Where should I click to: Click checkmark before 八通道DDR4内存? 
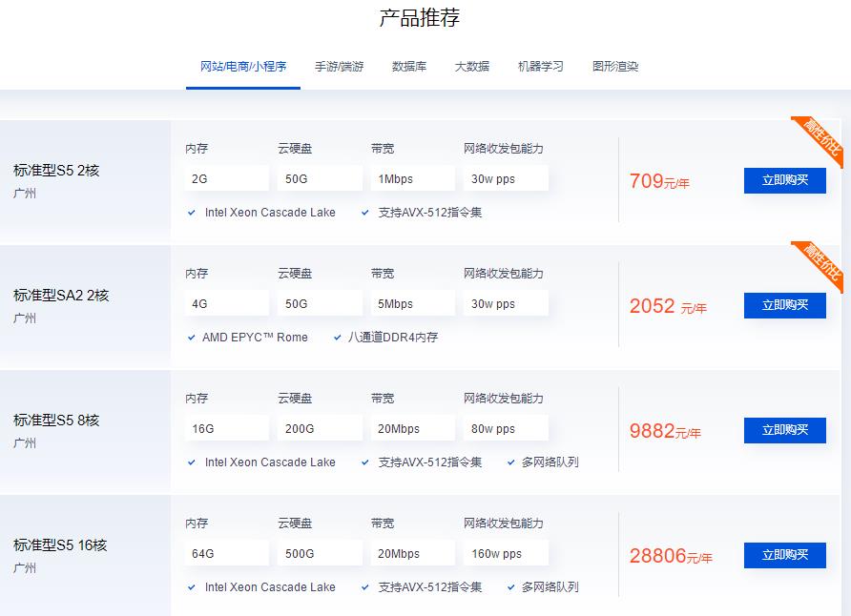(x=336, y=337)
